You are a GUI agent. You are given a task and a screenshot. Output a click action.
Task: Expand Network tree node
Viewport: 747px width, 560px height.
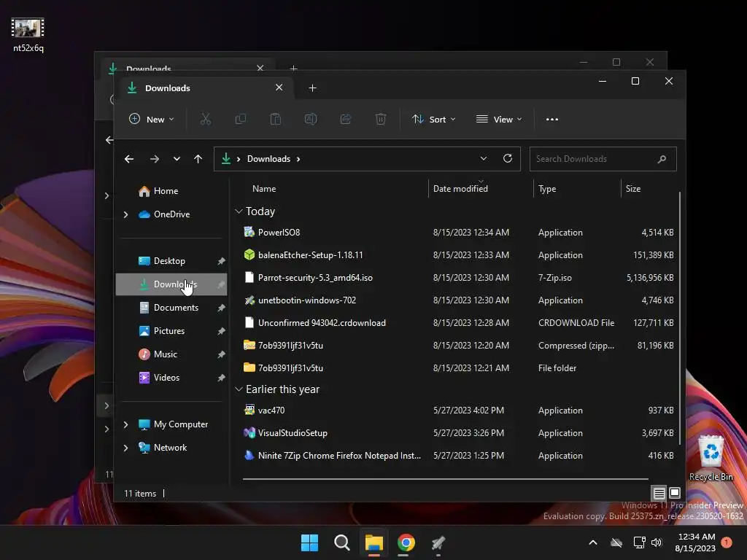click(125, 448)
